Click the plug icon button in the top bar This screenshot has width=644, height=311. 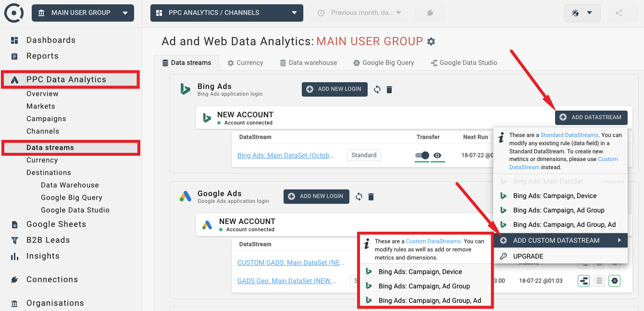click(x=430, y=13)
